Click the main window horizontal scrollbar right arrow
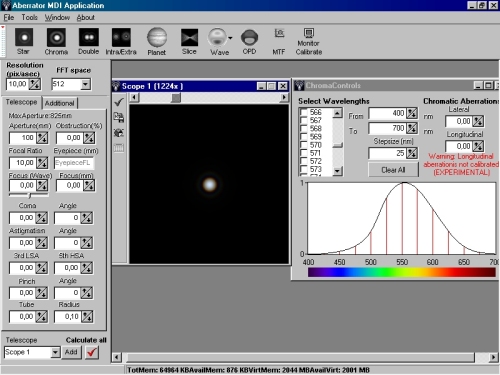Screen dimensions: 500x375 (494, 357)
